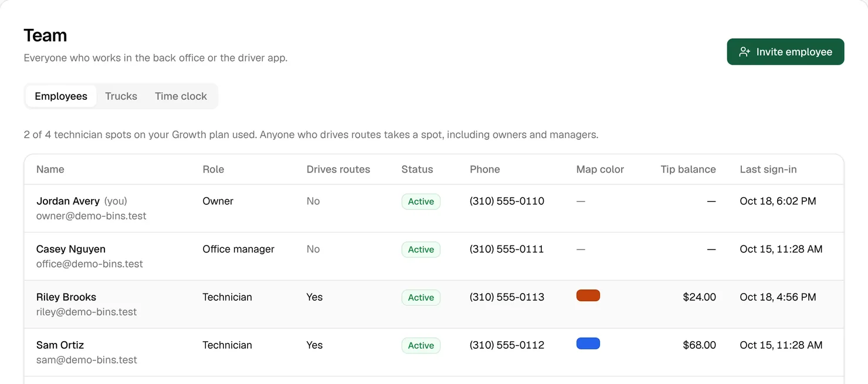Click the Phone column header
The height and width of the screenshot is (384, 868).
pyautogui.click(x=485, y=169)
